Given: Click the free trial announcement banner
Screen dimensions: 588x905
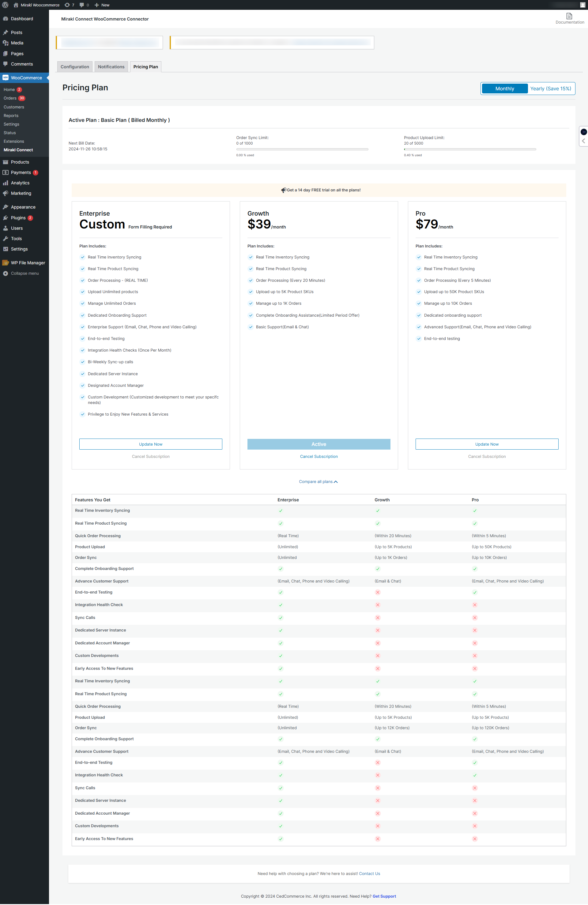Looking at the screenshot, I should pos(319,190).
